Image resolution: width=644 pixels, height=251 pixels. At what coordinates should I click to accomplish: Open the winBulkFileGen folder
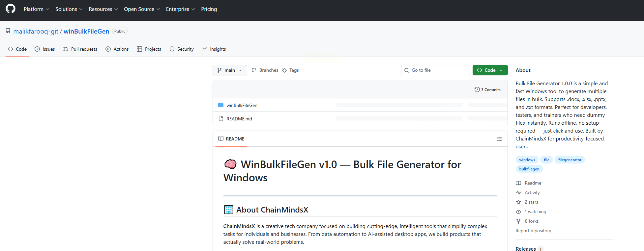tap(242, 105)
